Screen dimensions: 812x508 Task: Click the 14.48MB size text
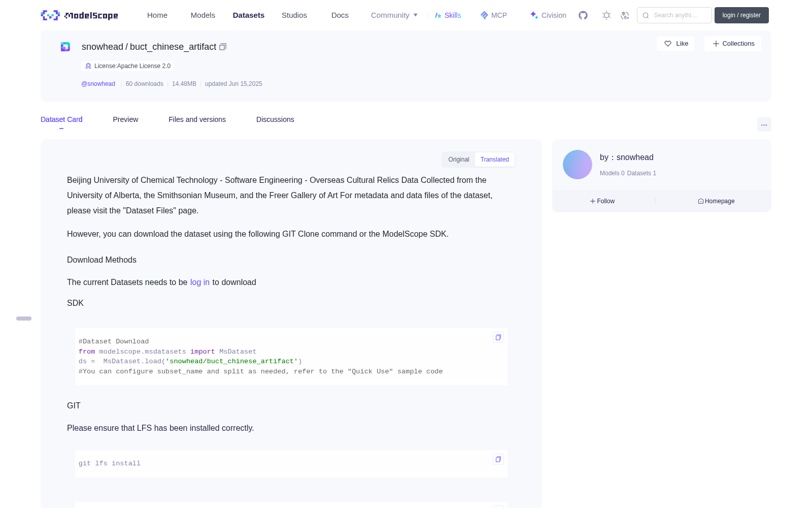click(x=184, y=84)
